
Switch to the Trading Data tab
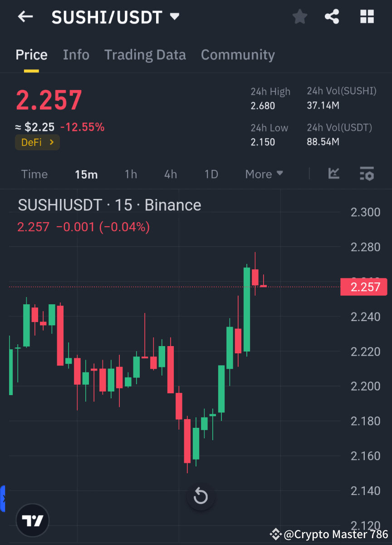point(145,54)
